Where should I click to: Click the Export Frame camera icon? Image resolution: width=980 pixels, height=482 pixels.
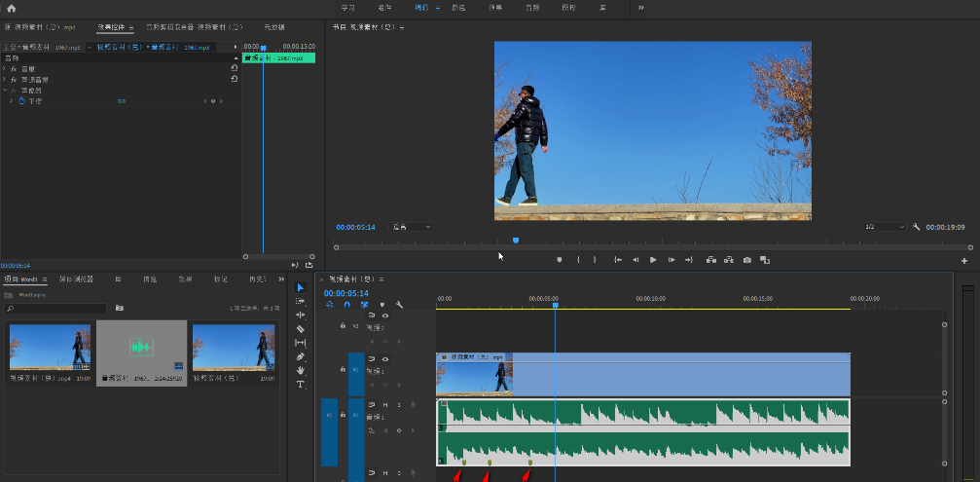pyautogui.click(x=747, y=260)
